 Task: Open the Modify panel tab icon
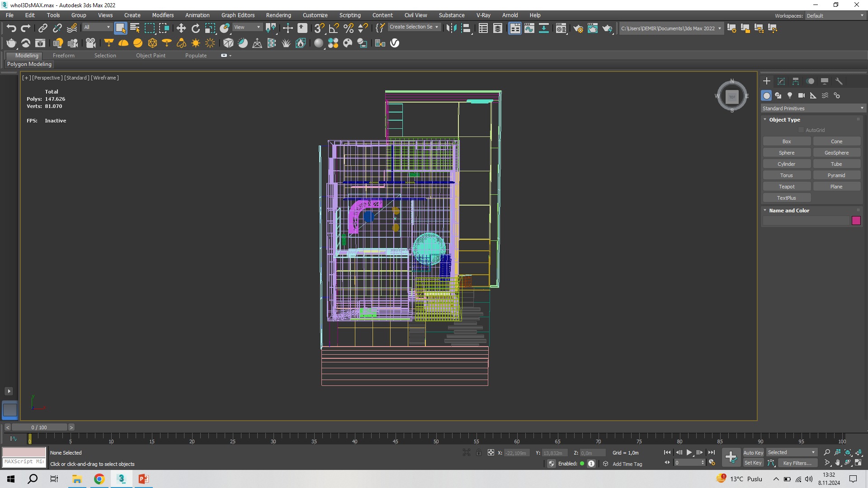(x=781, y=81)
